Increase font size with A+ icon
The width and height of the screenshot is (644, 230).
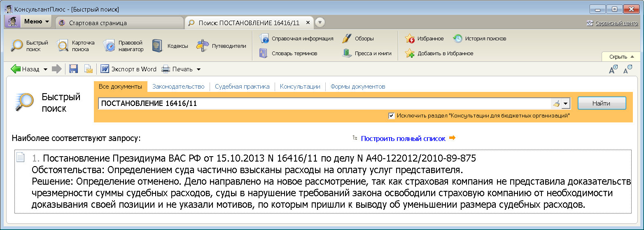[613, 69]
